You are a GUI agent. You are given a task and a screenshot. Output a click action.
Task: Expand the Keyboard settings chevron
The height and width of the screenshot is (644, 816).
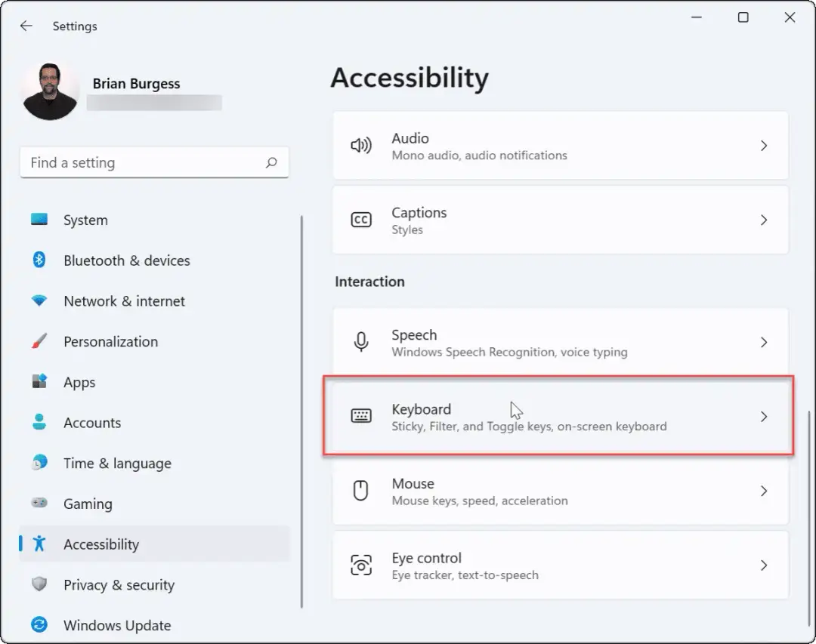(764, 415)
